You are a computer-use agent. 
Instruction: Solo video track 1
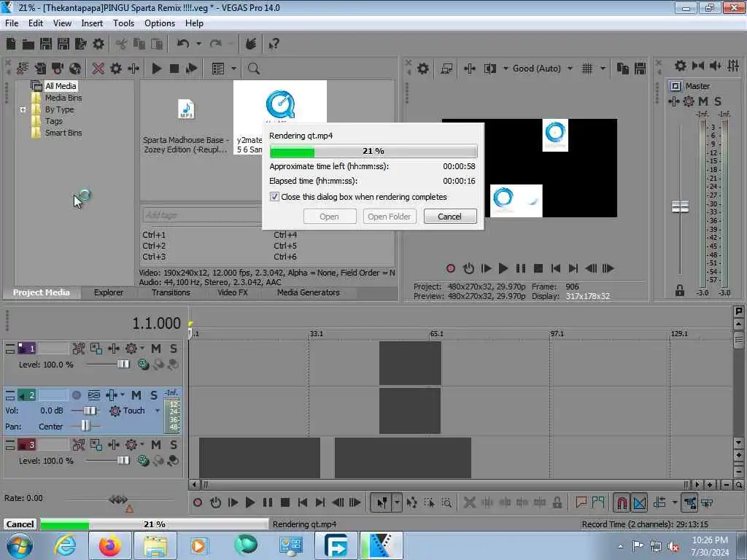tap(174, 349)
